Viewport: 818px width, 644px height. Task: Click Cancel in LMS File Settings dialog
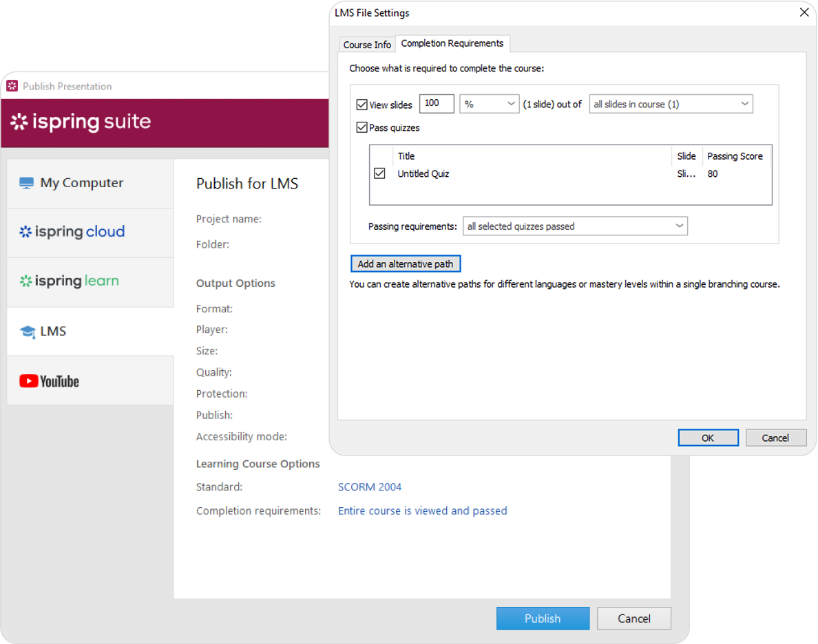776,438
